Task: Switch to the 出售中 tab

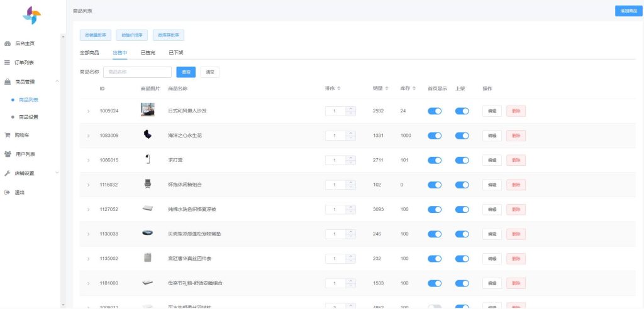Action: click(x=120, y=53)
